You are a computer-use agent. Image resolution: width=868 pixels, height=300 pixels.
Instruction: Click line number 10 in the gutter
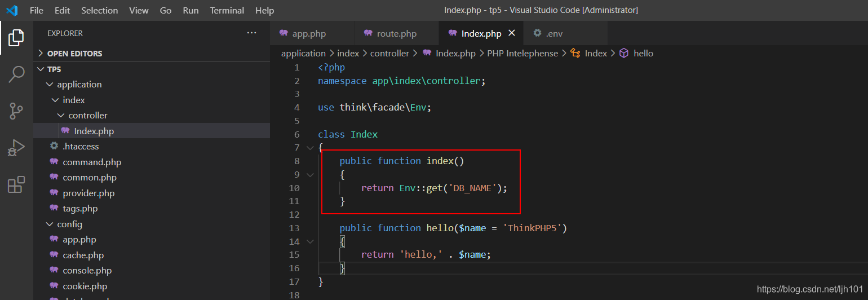click(294, 188)
